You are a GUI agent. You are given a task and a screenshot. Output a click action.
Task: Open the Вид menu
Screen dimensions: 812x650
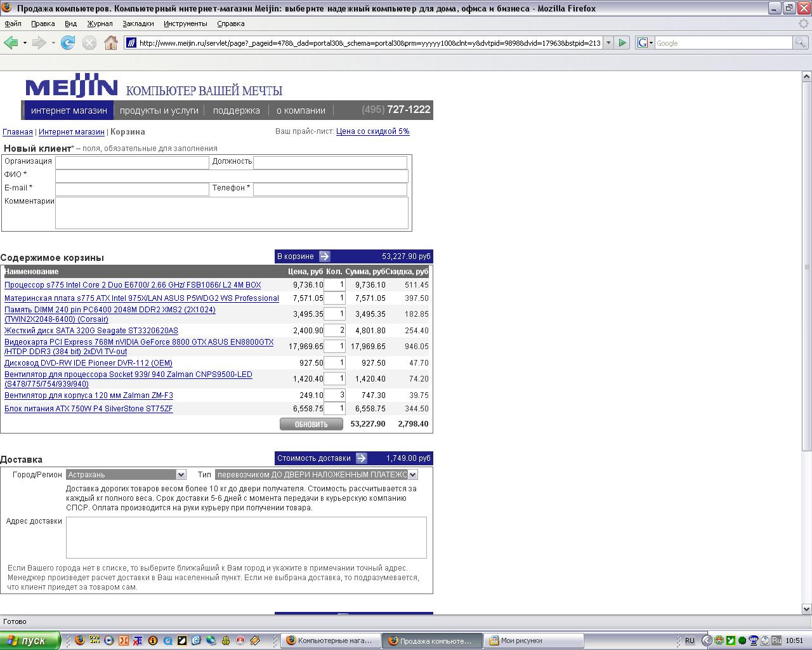point(70,23)
